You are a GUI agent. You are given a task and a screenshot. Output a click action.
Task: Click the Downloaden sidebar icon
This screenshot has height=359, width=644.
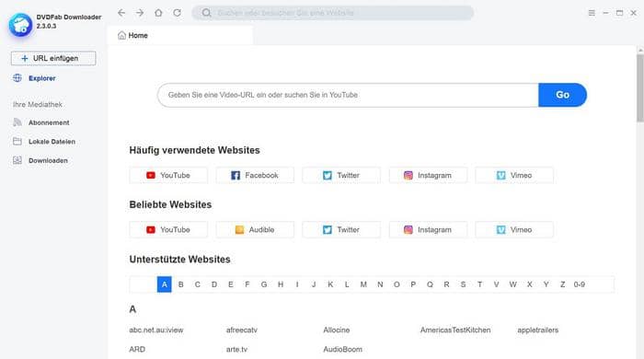pyautogui.click(x=17, y=160)
